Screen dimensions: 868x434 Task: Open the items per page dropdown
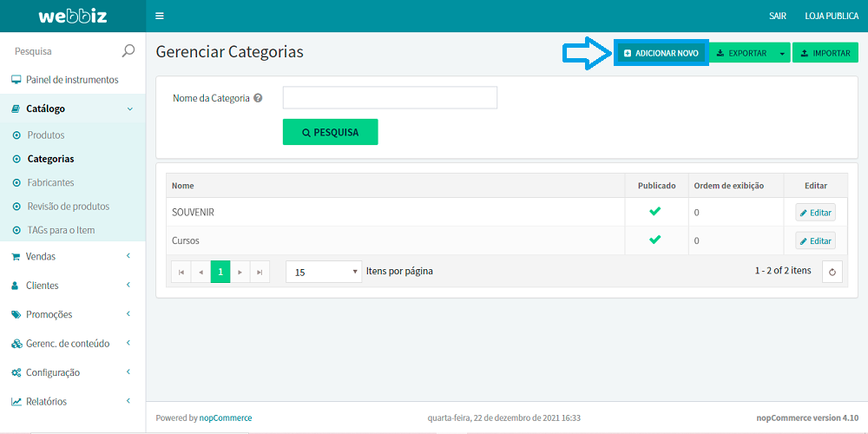pyautogui.click(x=323, y=272)
